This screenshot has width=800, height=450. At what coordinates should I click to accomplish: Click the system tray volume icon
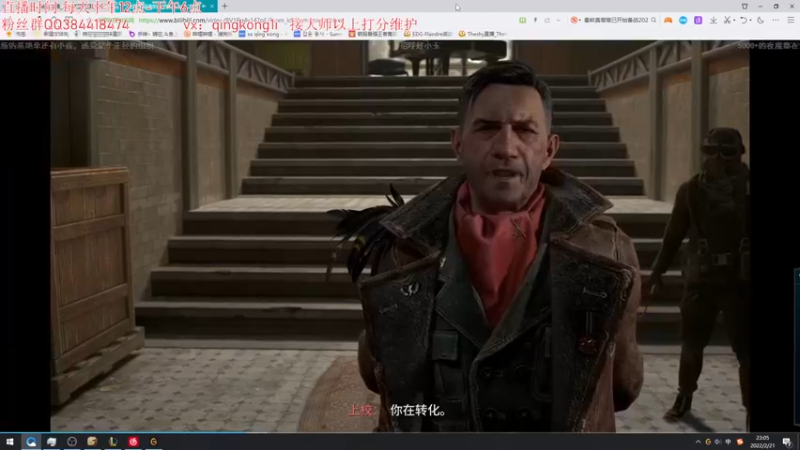[718, 442]
